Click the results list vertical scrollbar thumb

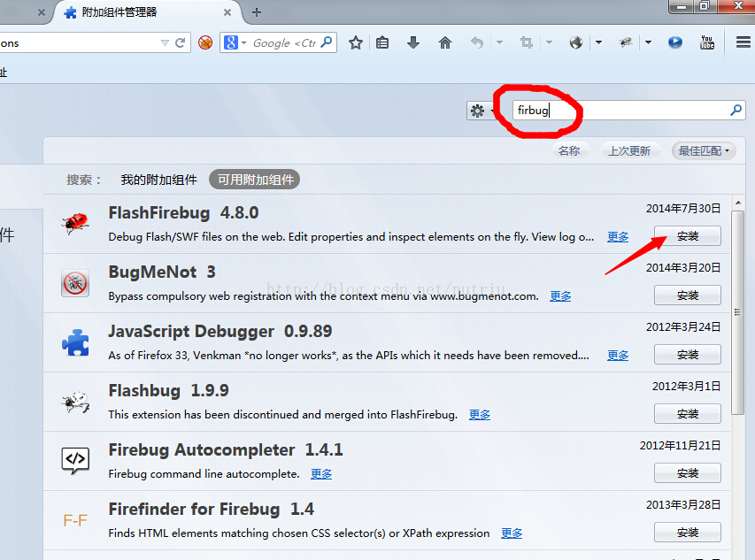737,312
